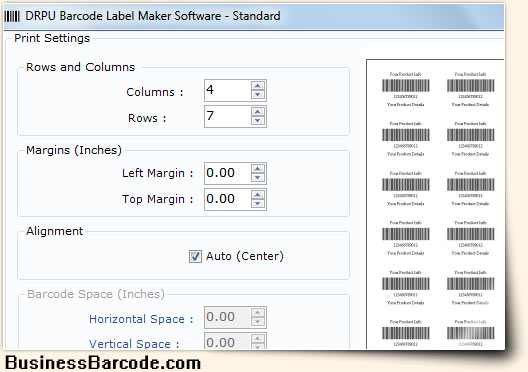The height and width of the screenshot is (372, 528).
Task: Select fifth-row left barcode in preview
Action: point(405,287)
